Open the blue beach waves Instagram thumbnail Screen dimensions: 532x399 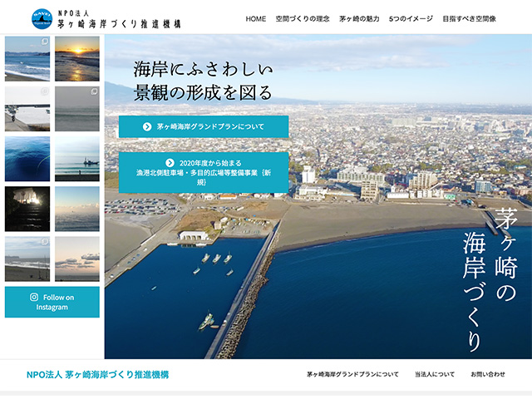coord(27,59)
